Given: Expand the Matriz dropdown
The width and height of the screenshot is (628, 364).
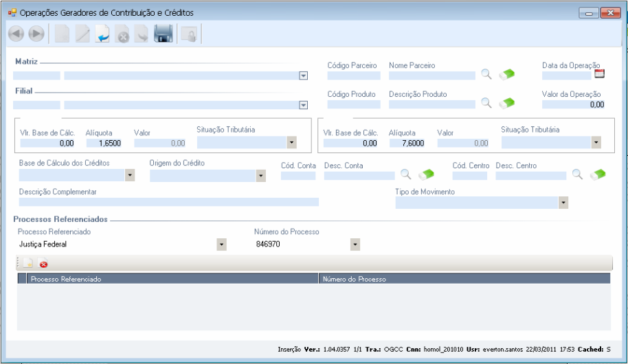Looking at the screenshot, I should pos(303,76).
